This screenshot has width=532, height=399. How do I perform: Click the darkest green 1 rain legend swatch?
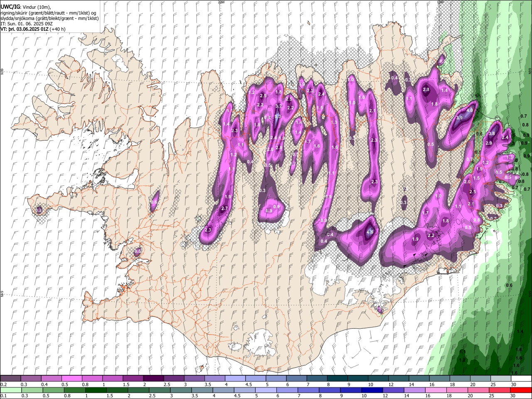pyautogui.click(x=96, y=390)
